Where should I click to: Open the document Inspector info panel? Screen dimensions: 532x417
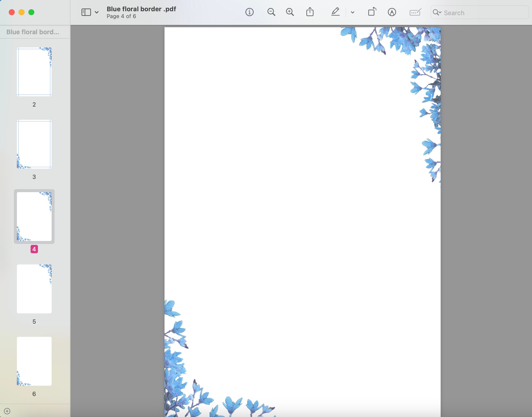click(x=249, y=12)
